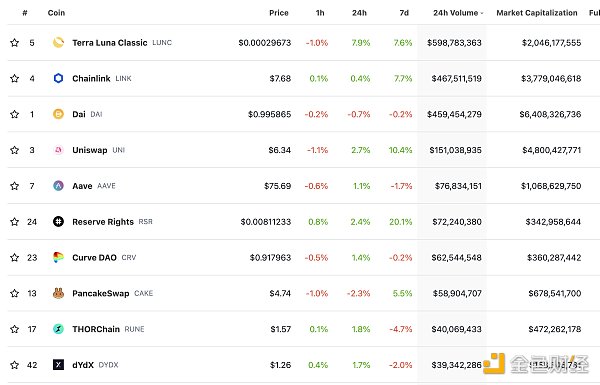Click the THORChain logo icon
The height and width of the screenshot is (385, 600).
point(58,329)
